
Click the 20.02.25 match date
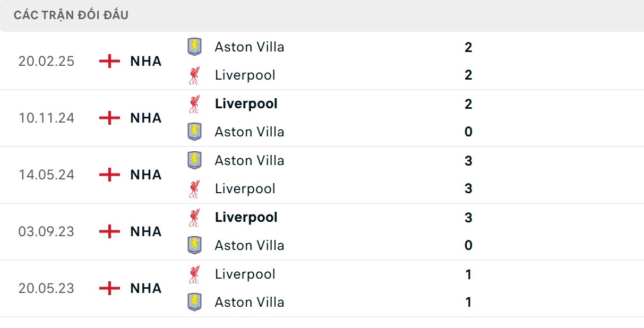(46, 61)
